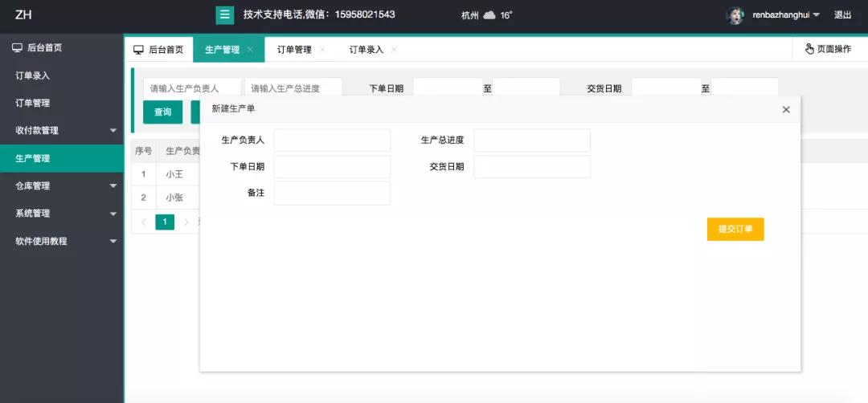Click the 提交订单 submit button

coord(735,230)
